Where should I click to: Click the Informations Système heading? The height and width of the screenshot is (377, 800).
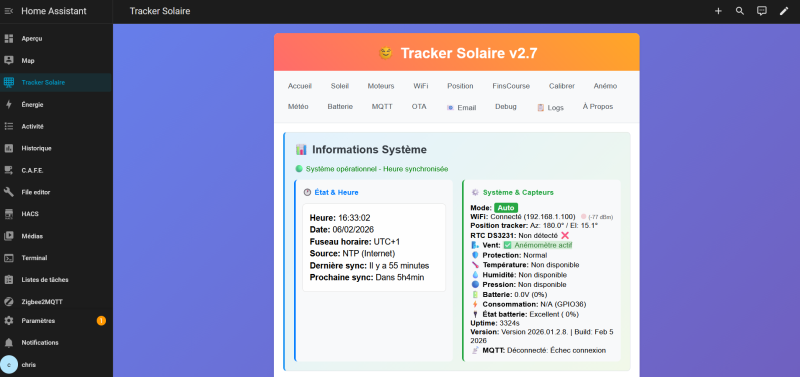(x=369, y=149)
